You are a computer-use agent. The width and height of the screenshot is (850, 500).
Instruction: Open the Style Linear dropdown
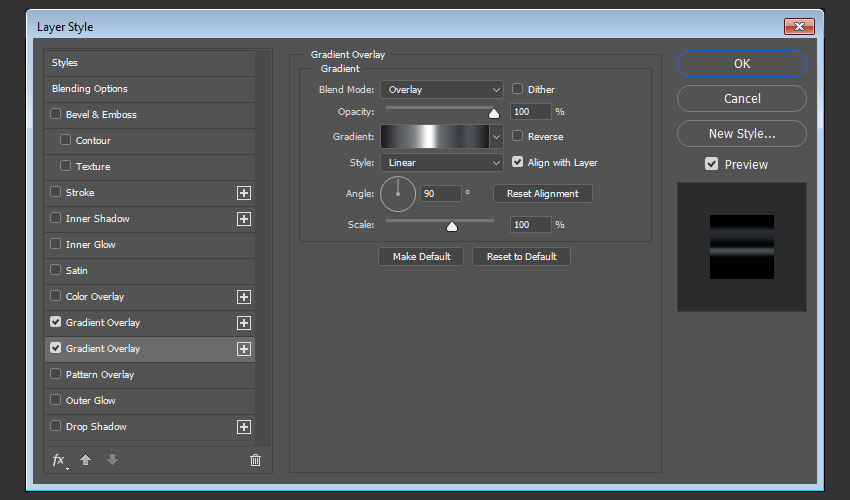[441, 162]
